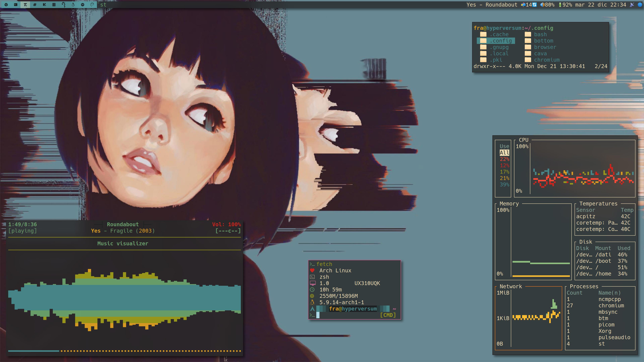The image size is (644, 362).
Task: Click the Tux penguin workspace tag
Action: pos(73,5)
